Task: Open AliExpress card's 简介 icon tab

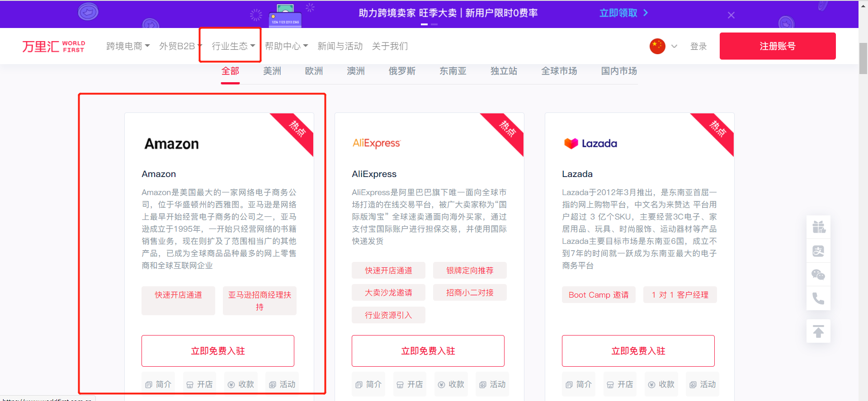Action: click(368, 384)
